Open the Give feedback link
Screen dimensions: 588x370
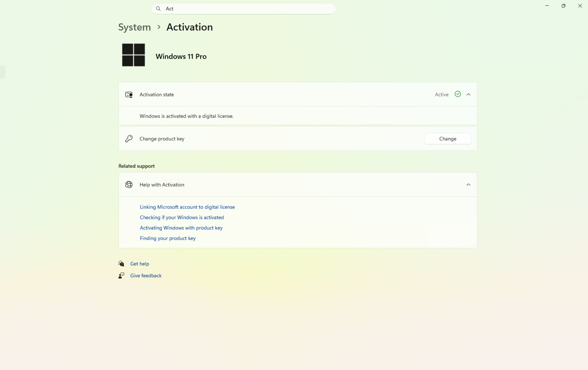[146, 275]
